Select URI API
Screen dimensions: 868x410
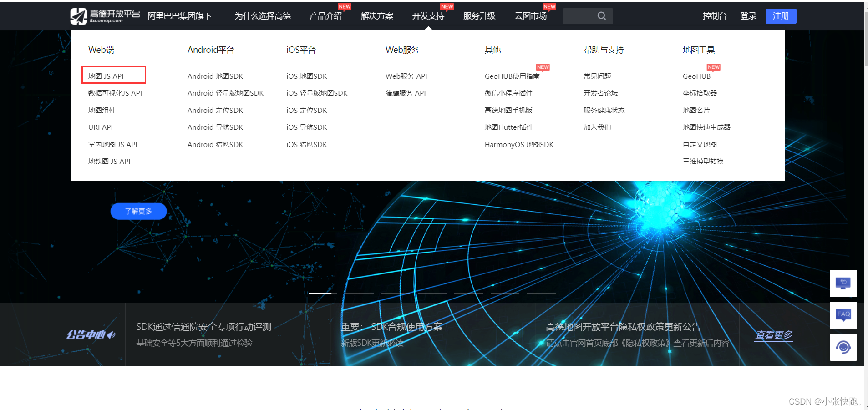(101, 127)
